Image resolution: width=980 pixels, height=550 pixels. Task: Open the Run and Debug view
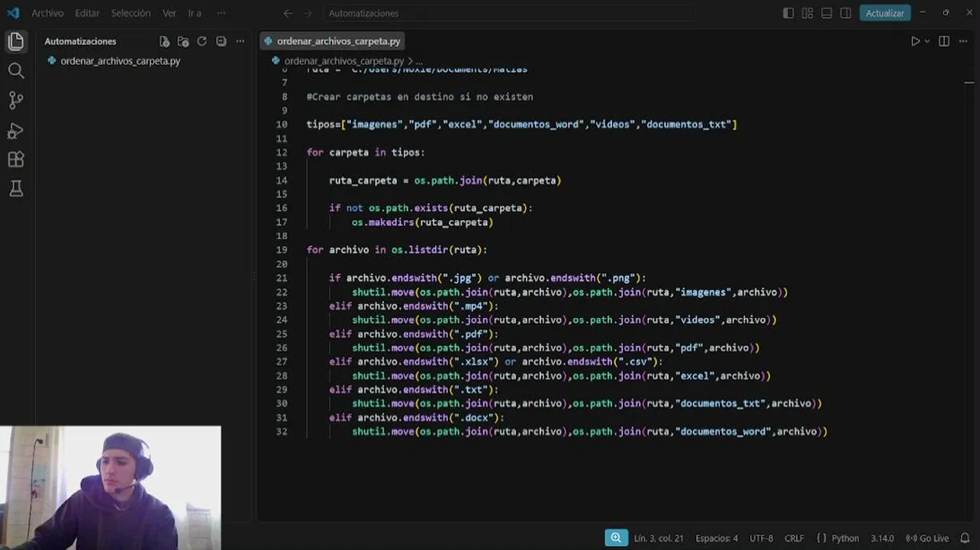(x=15, y=131)
